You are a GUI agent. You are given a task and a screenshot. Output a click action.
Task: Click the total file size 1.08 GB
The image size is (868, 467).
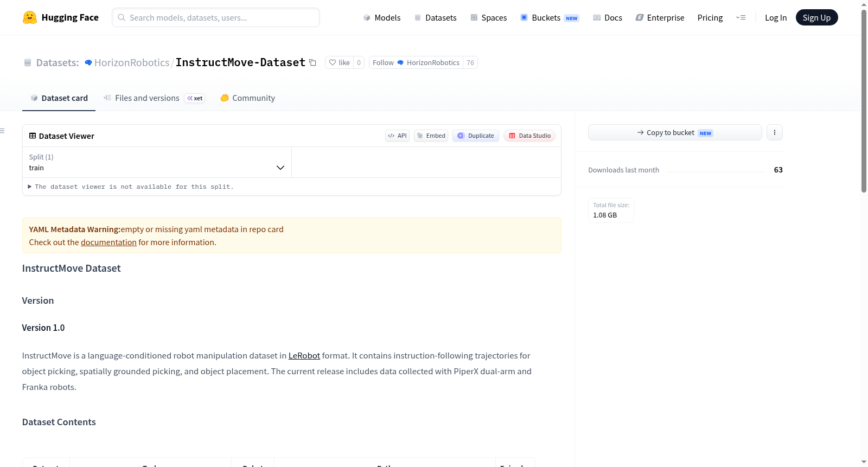coord(605,215)
